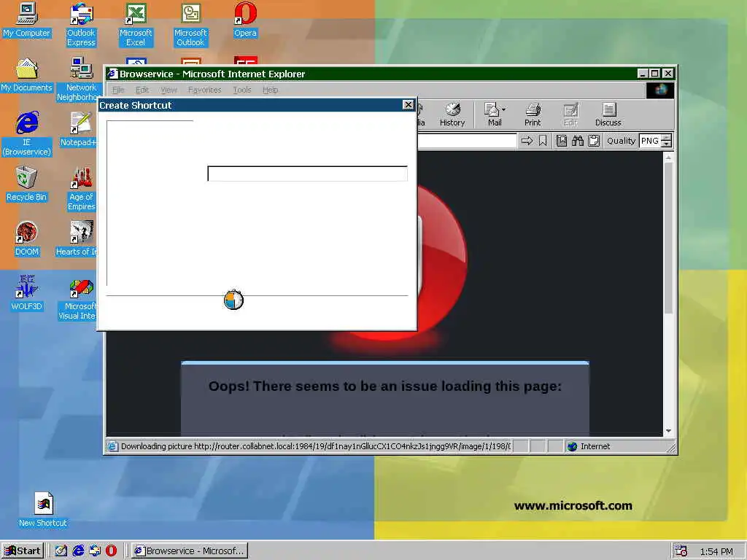The width and height of the screenshot is (747, 560).
Task: Select the Microsoft Excel desktop shortcut
Action: tap(136, 24)
